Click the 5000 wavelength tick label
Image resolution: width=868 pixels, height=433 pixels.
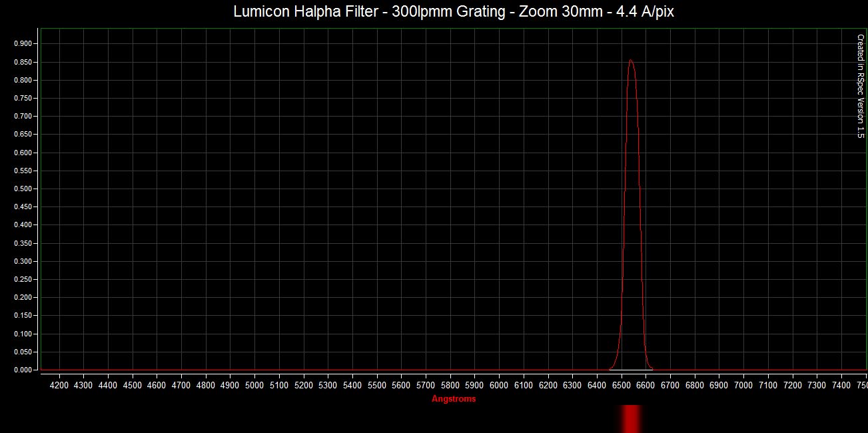[254, 385]
